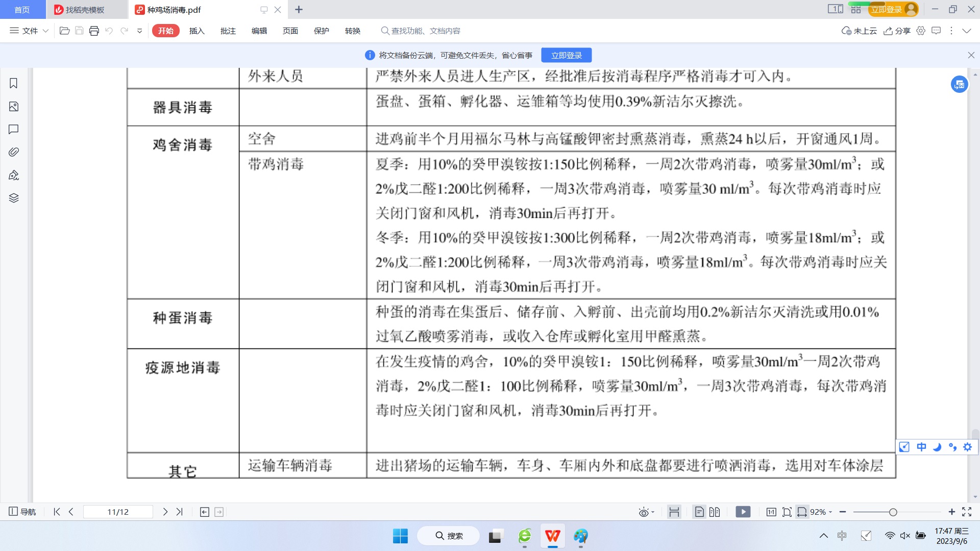The height and width of the screenshot is (551, 980).
Task: Open the eye protection mode dropdown
Action: (646, 512)
